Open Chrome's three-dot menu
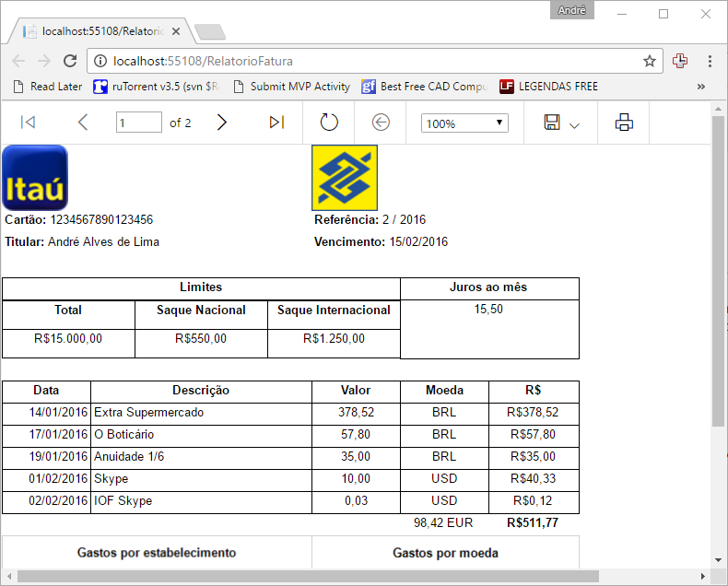Viewport: 728px width, 586px height. coord(710,61)
